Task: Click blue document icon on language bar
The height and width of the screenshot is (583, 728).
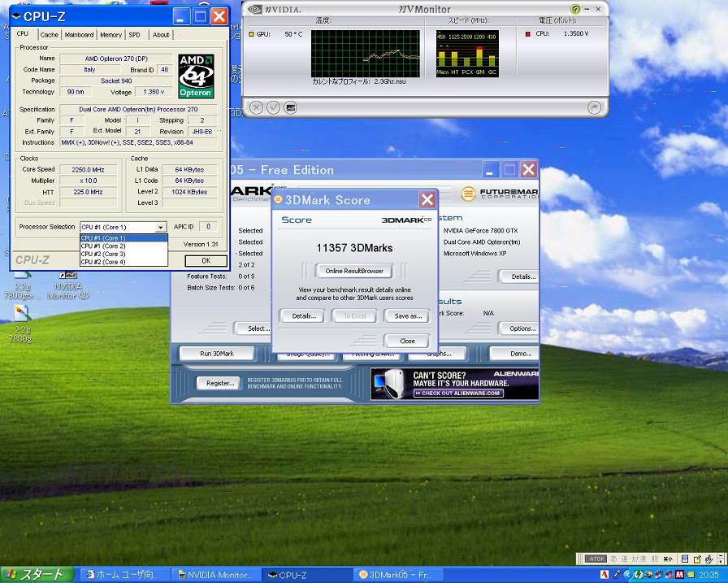Action: pos(685,559)
